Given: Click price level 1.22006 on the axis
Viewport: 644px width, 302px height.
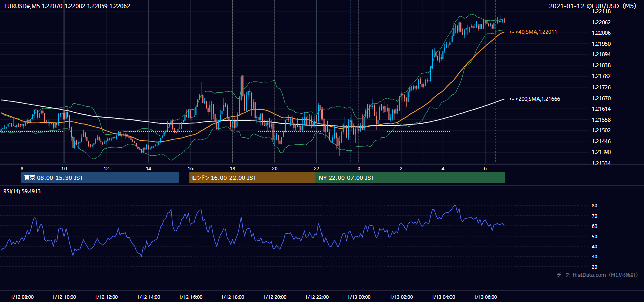Looking at the screenshot, I should pos(601,33).
